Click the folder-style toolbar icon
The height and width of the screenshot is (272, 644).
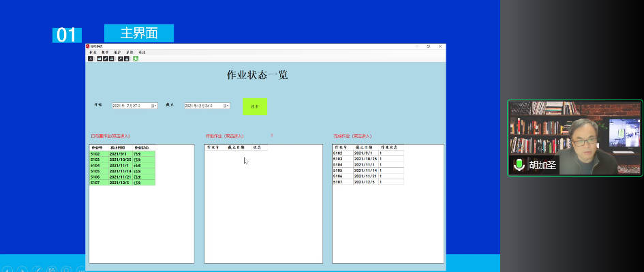(99, 59)
